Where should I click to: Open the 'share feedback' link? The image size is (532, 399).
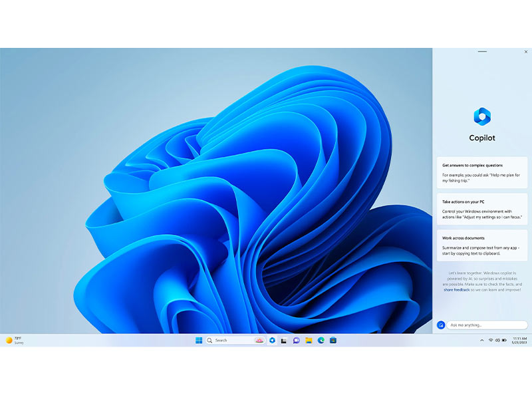[457, 290]
